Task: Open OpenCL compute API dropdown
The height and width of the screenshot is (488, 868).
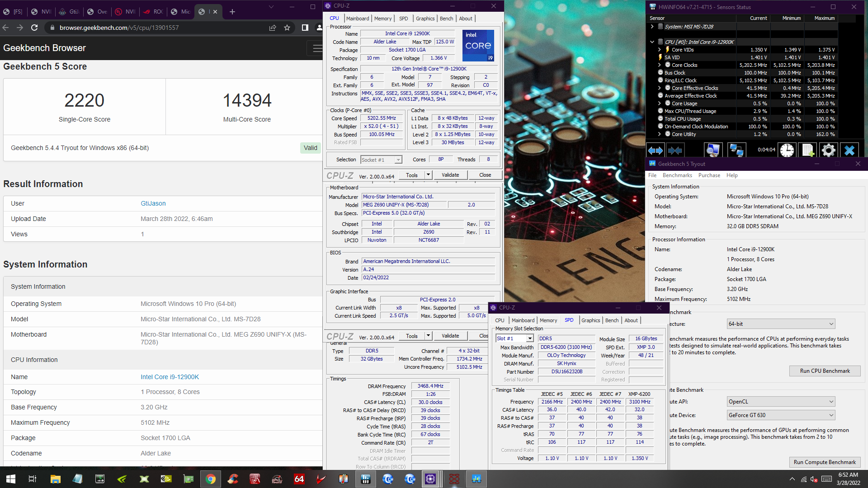Action: [781, 402]
